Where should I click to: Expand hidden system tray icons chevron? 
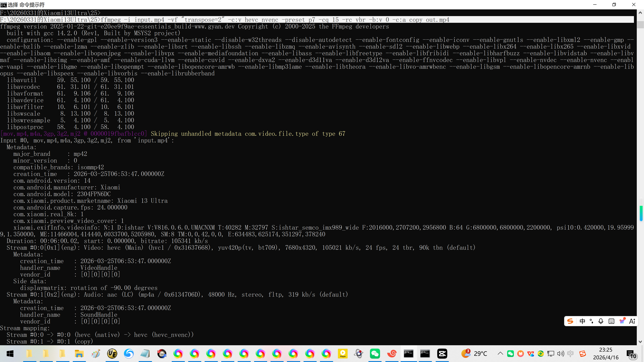(500, 353)
